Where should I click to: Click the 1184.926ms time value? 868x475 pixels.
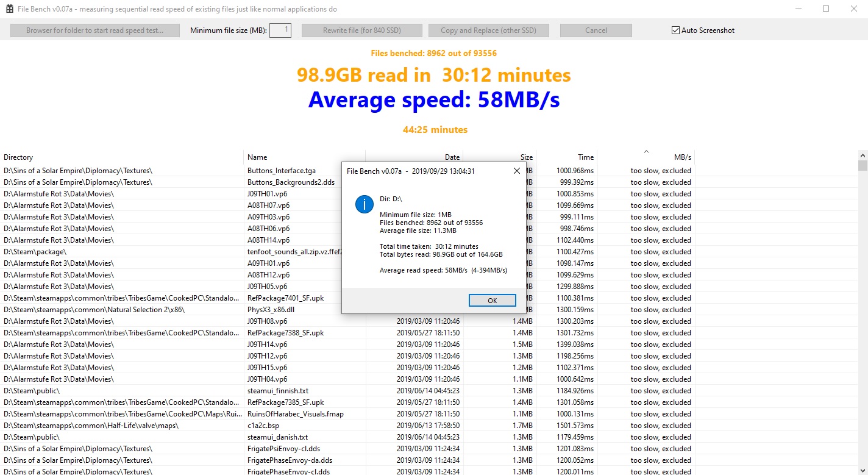click(575, 391)
